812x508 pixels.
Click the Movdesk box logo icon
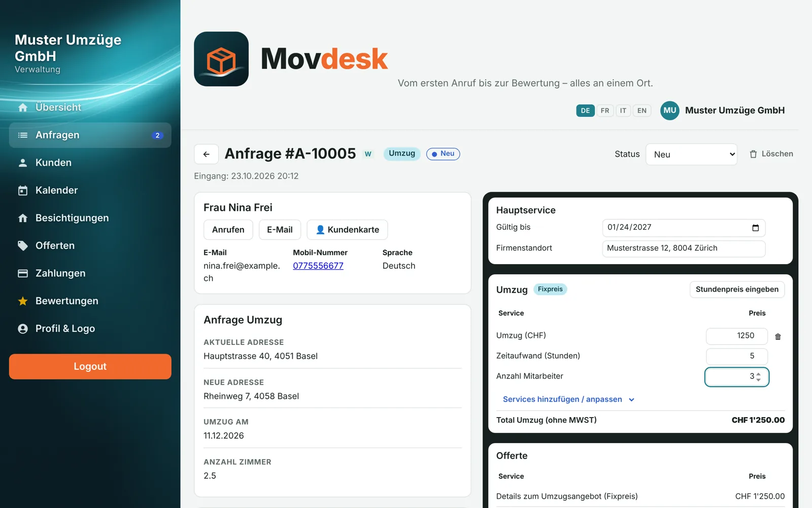(x=221, y=59)
